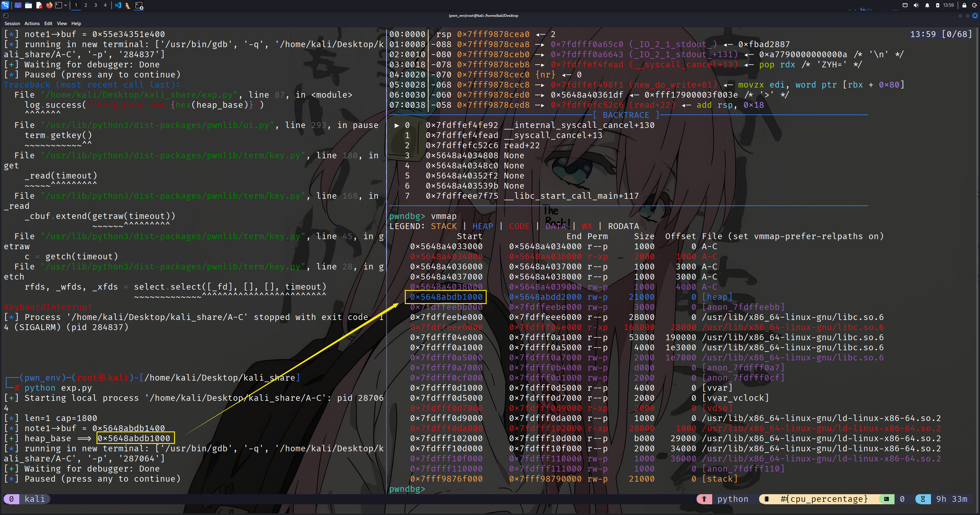Screen dimensions: 980x515
Task: Click __internal_syscall_cancel+130 in backtrace
Action: (x=579, y=125)
